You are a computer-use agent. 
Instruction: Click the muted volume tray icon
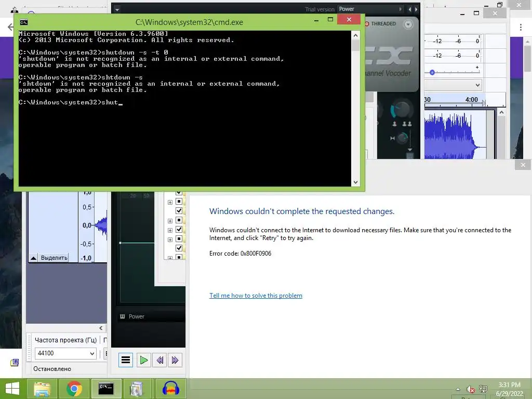tap(470, 389)
